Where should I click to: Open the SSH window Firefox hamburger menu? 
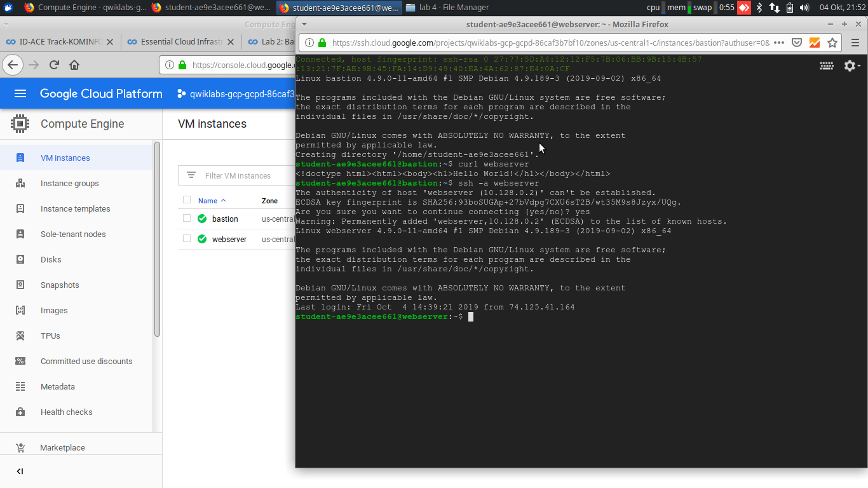(x=855, y=43)
